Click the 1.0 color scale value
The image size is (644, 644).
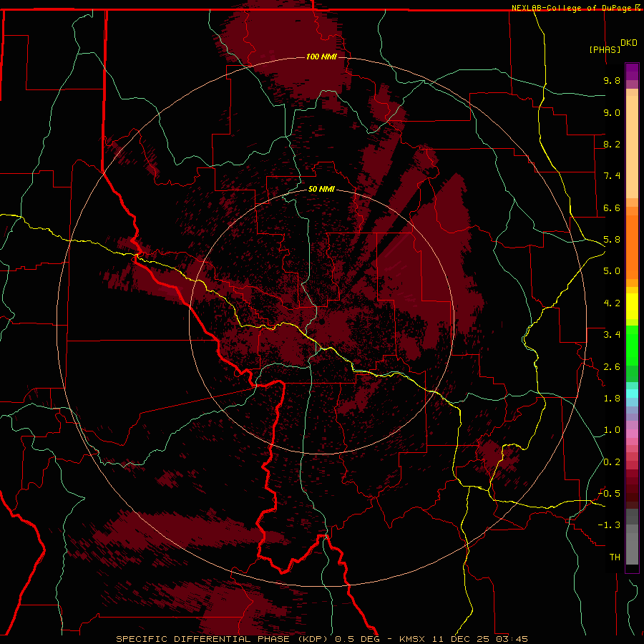tap(612, 430)
